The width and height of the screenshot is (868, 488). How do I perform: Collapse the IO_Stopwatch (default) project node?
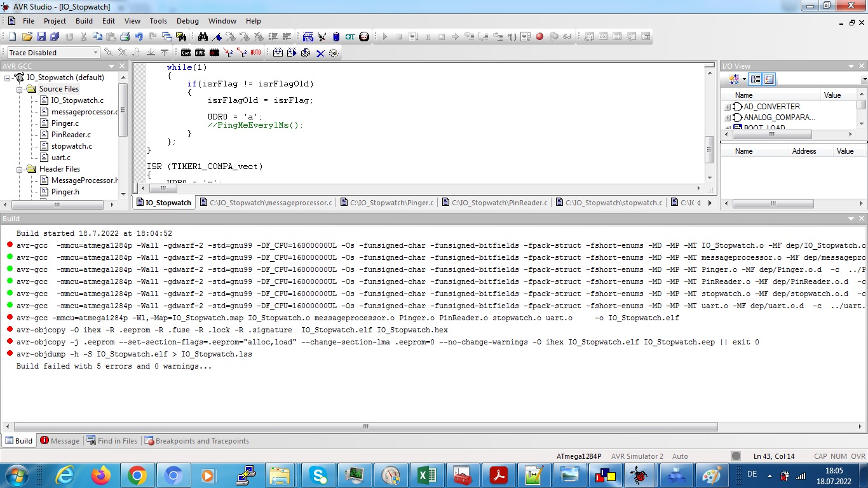point(8,78)
